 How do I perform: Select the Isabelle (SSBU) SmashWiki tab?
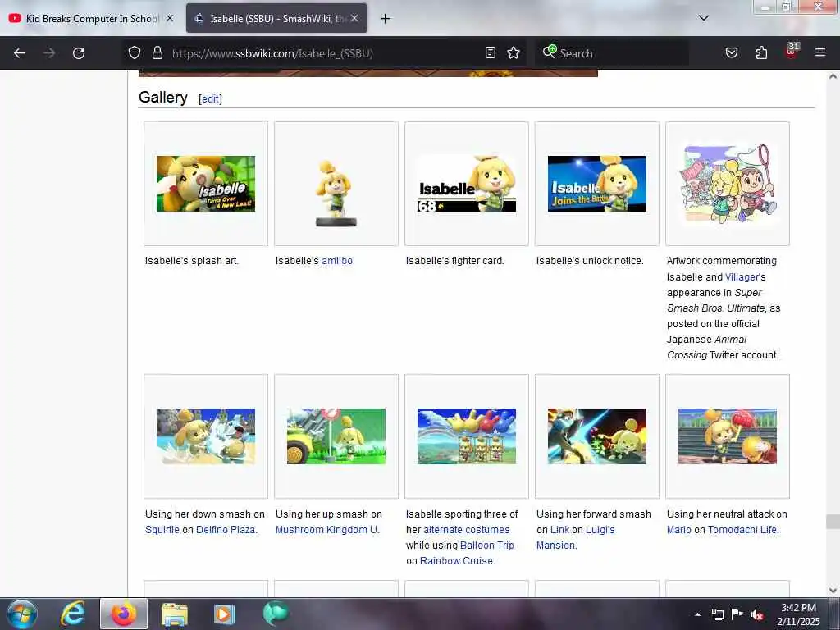[x=276, y=18]
